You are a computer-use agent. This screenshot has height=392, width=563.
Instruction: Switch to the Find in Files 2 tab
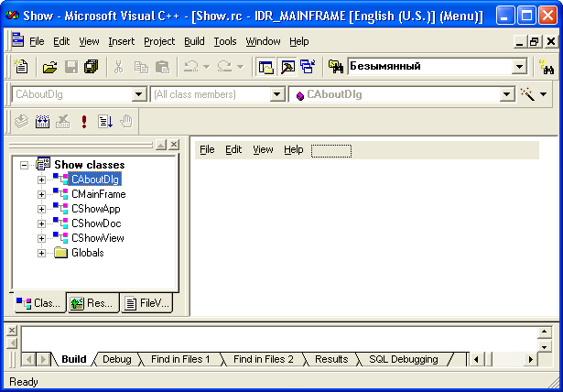pyautogui.click(x=263, y=359)
